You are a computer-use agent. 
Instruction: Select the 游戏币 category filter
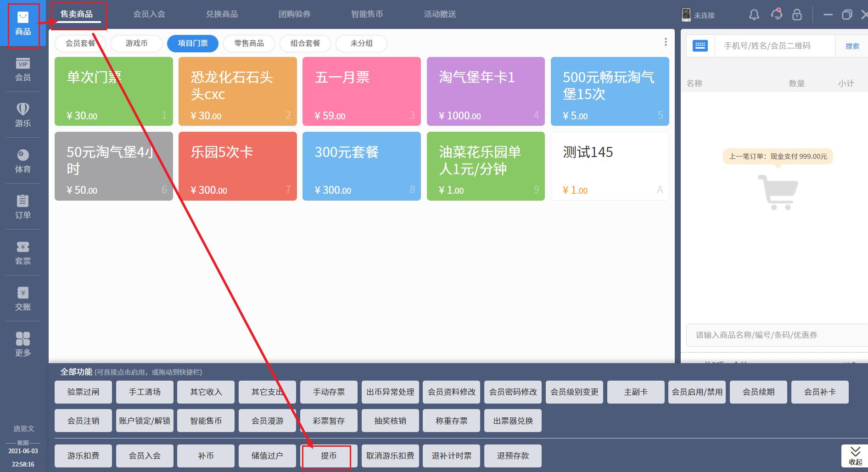pyautogui.click(x=136, y=44)
